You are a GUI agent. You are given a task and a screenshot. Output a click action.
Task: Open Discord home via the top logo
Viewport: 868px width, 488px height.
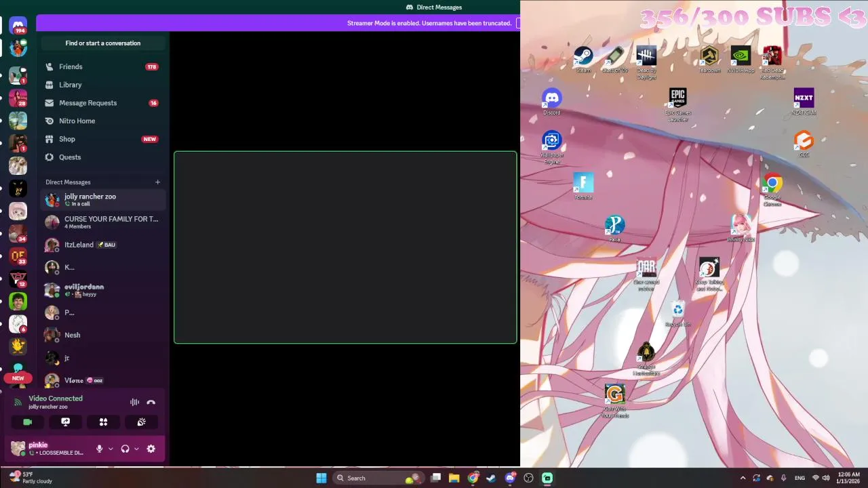point(18,24)
